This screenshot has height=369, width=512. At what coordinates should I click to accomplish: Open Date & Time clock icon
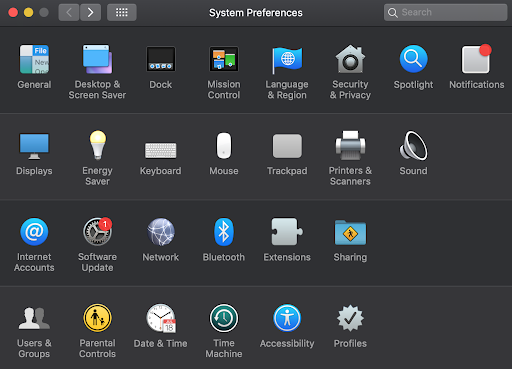(x=161, y=318)
